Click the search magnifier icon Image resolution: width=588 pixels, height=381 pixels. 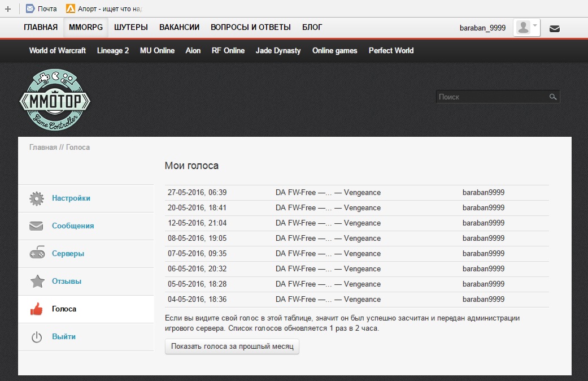553,97
